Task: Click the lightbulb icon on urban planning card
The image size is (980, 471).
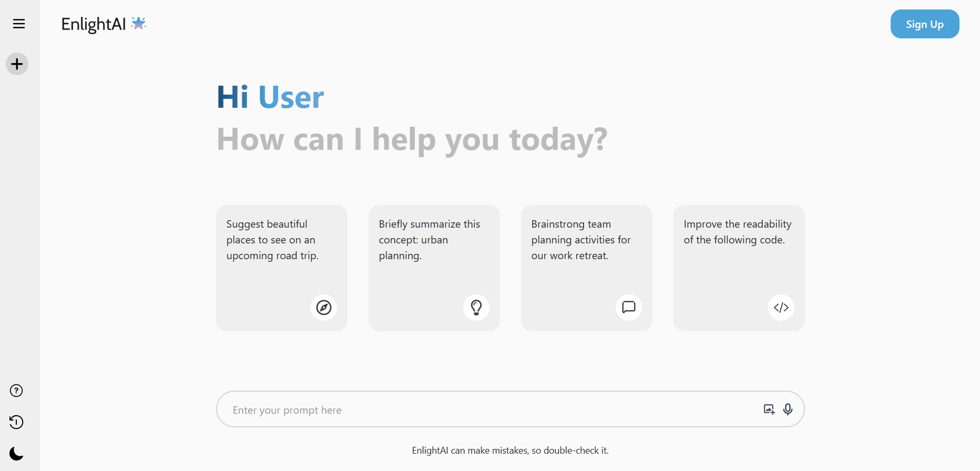Action: click(476, 308)
